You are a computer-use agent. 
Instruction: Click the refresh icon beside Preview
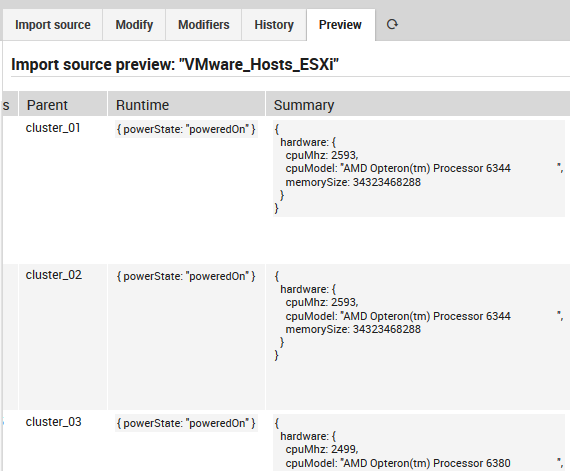(x=392, y=24)
